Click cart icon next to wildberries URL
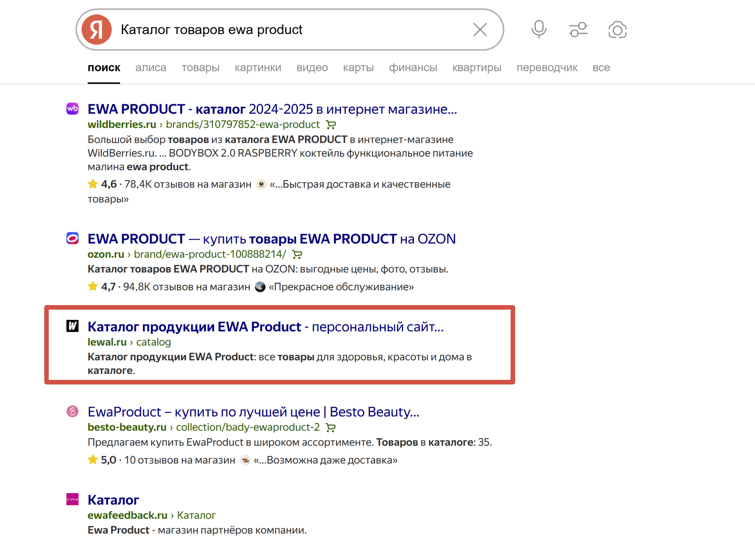 pos(331,125)
